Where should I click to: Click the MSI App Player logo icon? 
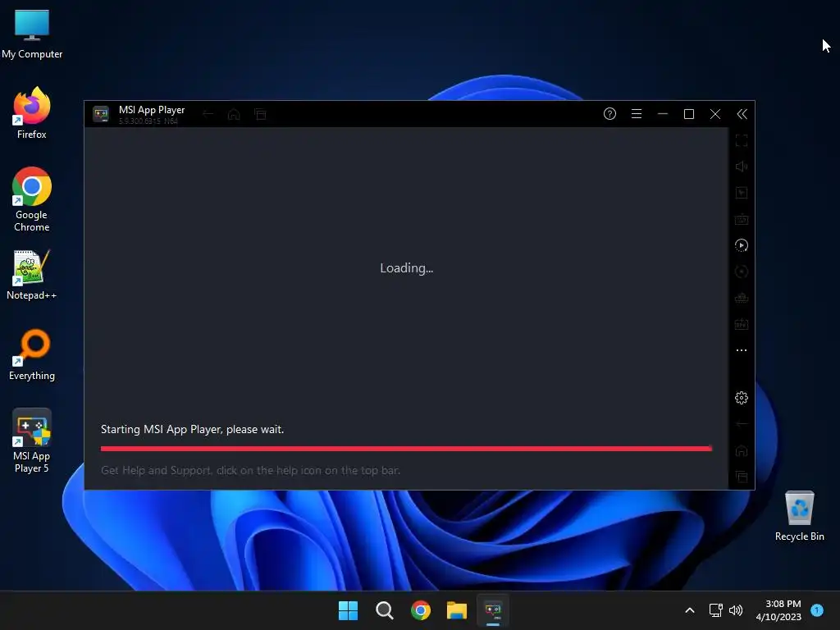point(101,113)
